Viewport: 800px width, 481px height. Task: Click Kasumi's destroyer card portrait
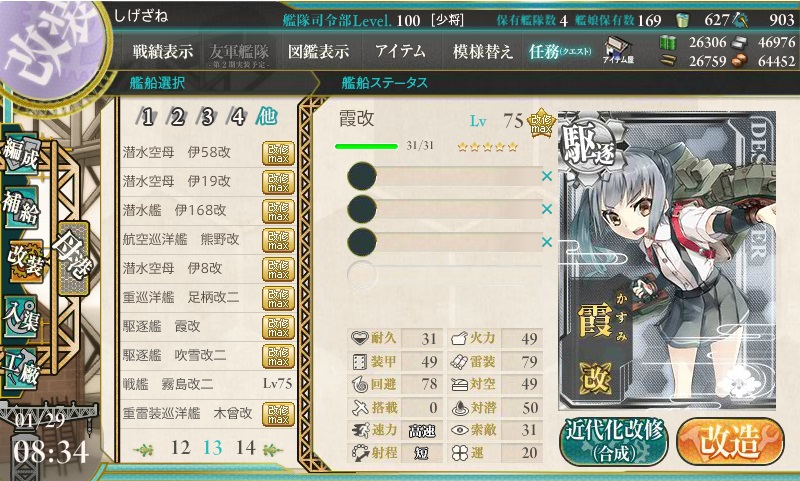click(667, 260)
